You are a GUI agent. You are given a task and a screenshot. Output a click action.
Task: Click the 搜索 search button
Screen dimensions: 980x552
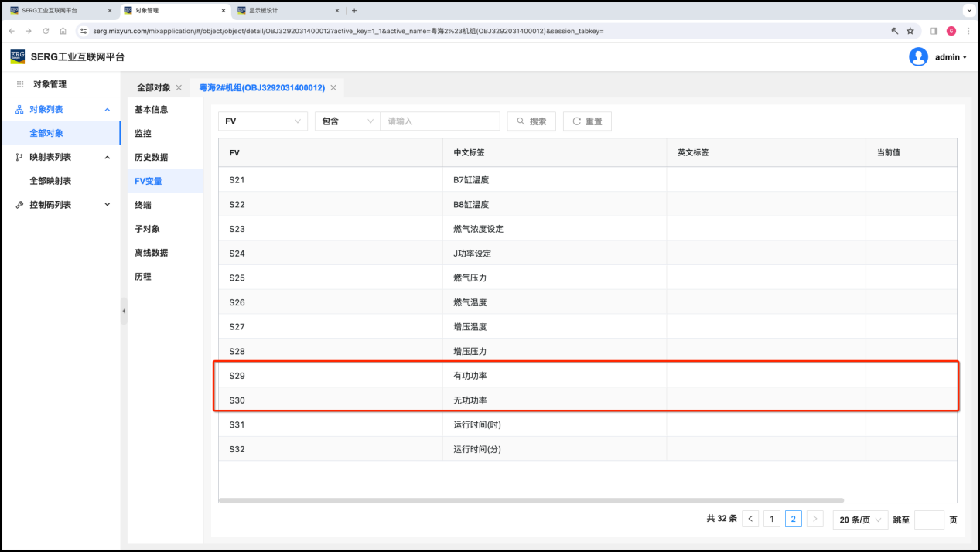(x=531, y=121)
